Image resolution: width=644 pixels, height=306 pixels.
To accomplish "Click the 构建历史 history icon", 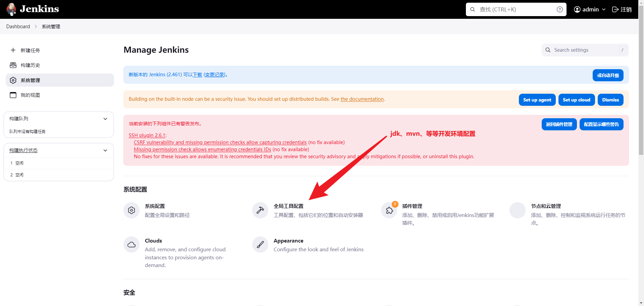I will coord(13,65).
